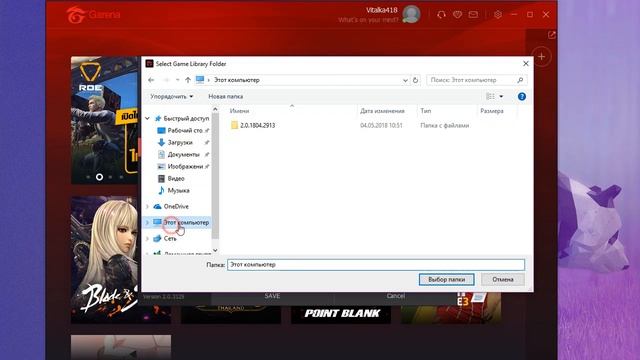The image size is (640, 360).
Task: Select Видео in navigation pane
Action: 176,179
